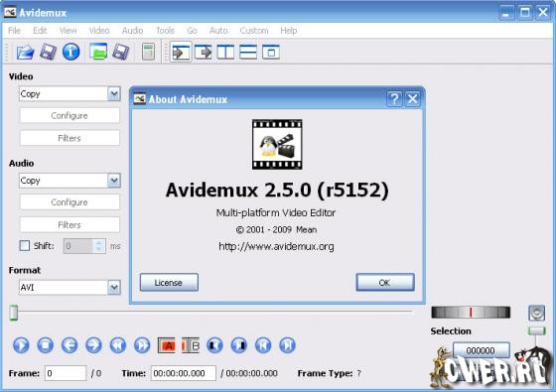Click the Stop playback button
The height and width of the screenshot is (392, 556).
coord(46,345)
